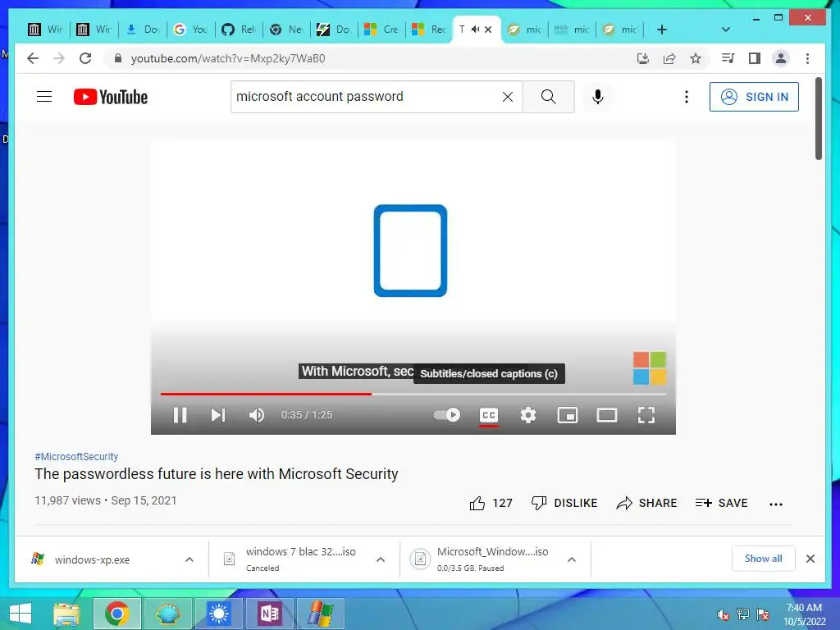This screenshot has height=630, width=840.
Task: Switch to the Google 'You' tab
Action: click(x=191, y=30)
